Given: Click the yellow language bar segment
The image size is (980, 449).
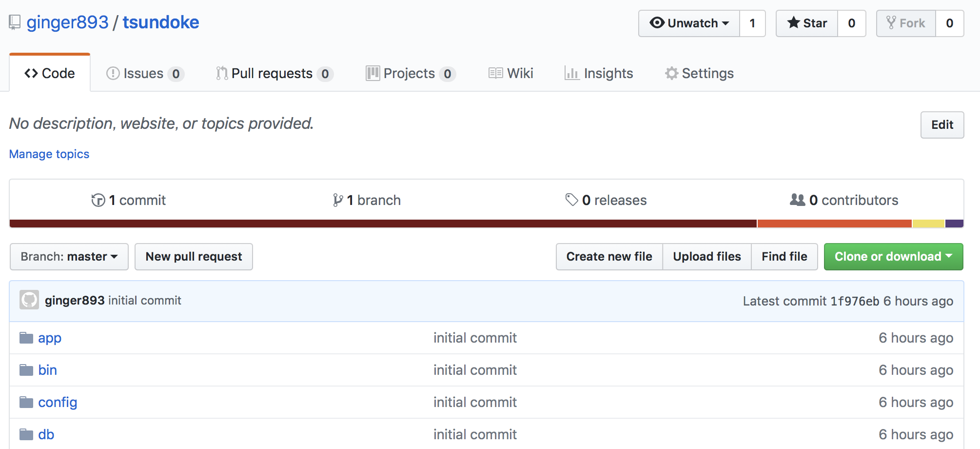Looking at the screenshot, I should tap(929, 224).
